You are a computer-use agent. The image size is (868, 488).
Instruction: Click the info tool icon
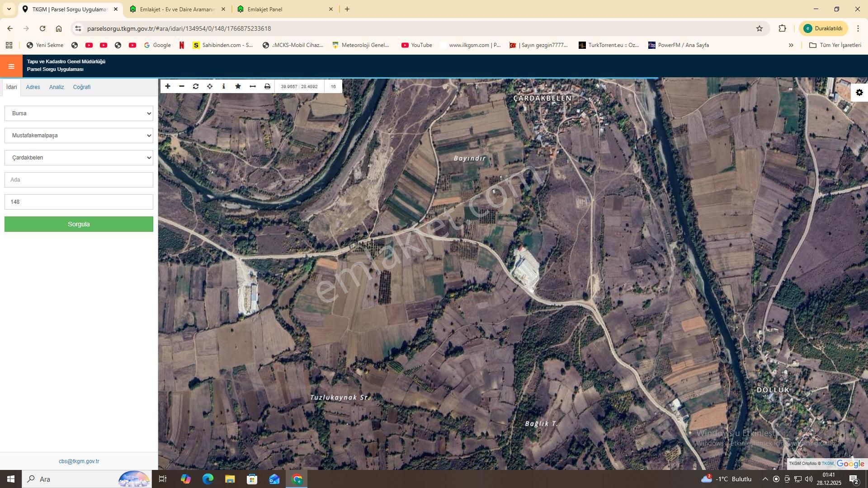[x=224, y=86]
